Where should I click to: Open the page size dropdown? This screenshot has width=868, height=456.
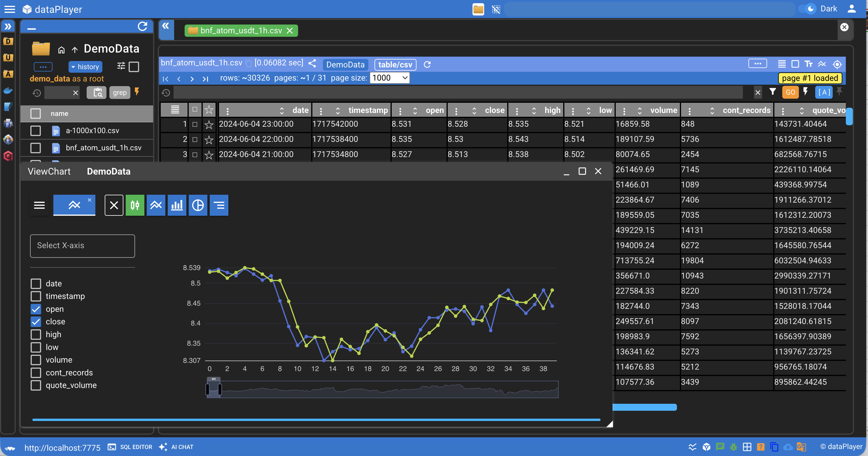(x=390, y=78)
